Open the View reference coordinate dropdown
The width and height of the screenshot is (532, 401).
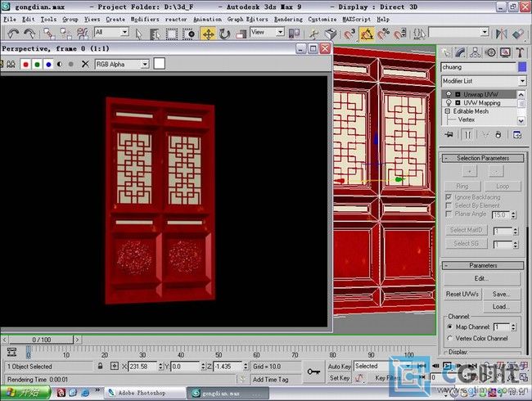[280, 32]
